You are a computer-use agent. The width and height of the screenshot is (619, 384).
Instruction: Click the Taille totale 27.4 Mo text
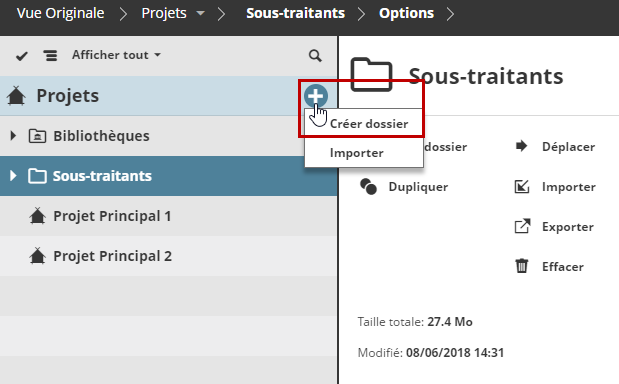[415, 322]
